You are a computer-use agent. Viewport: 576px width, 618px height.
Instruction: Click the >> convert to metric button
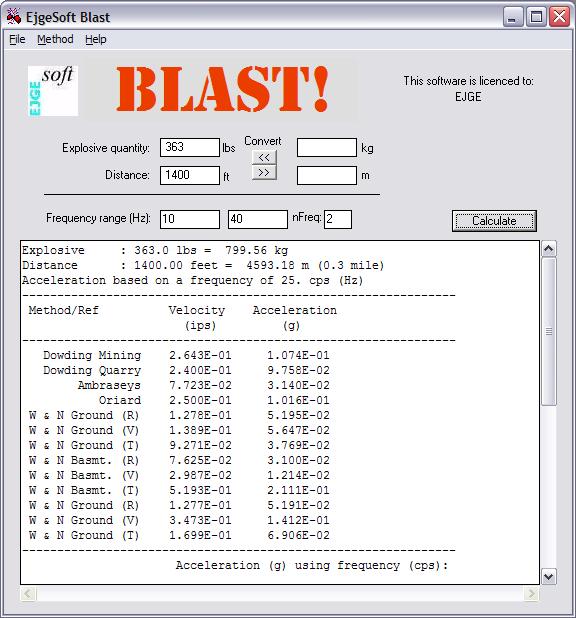point(264,172)
